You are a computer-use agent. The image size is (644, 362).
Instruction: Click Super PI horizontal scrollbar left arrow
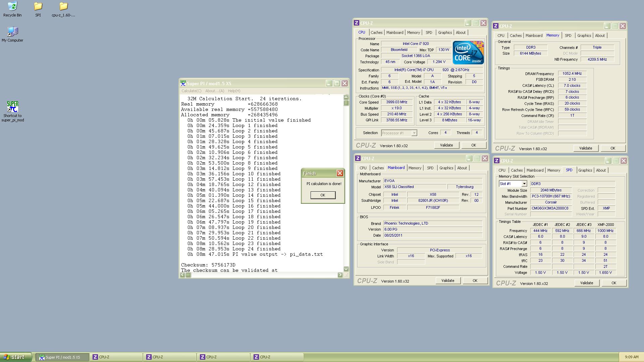(182, 275)
